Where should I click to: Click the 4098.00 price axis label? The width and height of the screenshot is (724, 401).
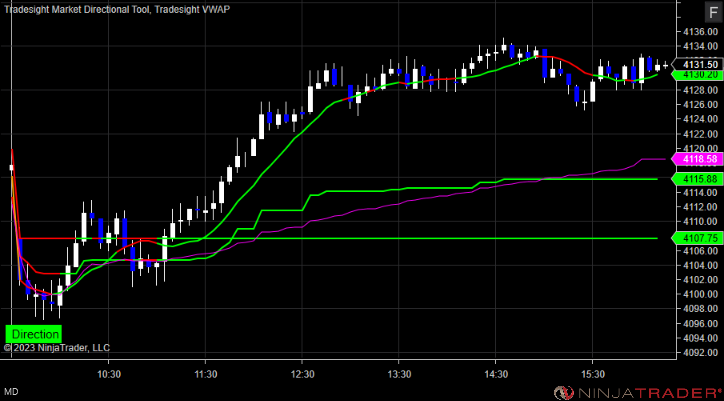click(701, 309)
